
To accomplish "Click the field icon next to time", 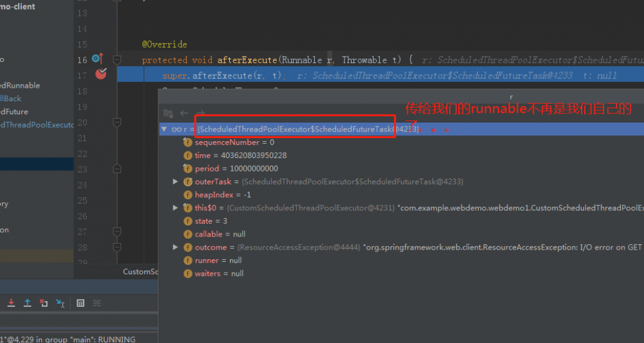I will (x=187, y=155).
